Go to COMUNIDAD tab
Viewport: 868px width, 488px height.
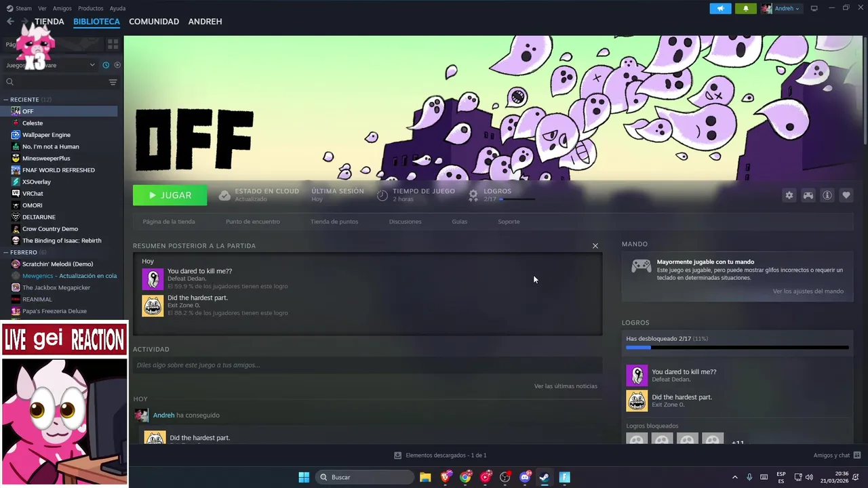click(154, 22)
